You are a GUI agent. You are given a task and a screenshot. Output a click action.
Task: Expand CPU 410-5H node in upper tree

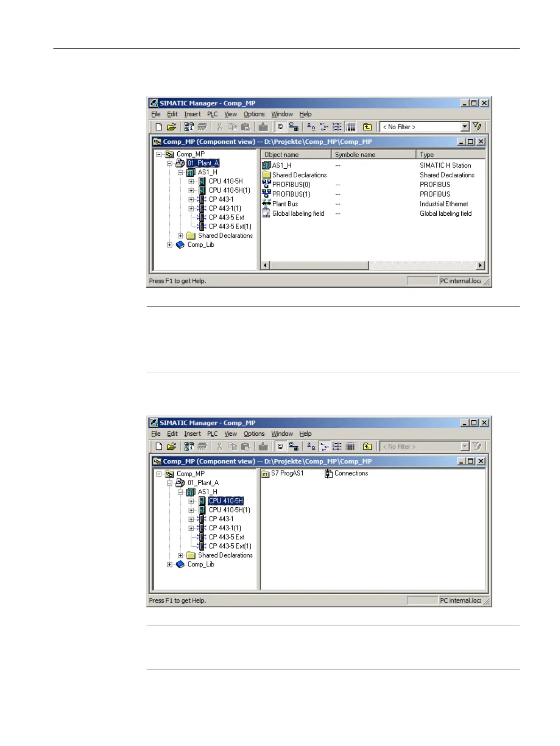click(x=191, y=181)
